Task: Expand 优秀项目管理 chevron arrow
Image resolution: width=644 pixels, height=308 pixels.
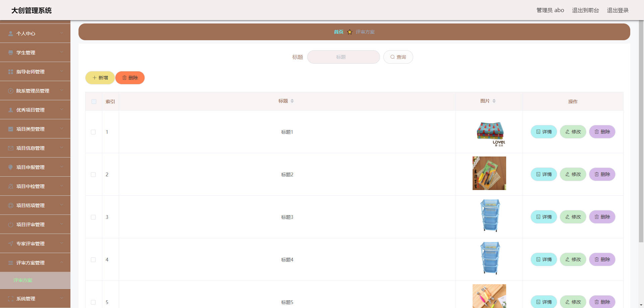Action: 62,110
